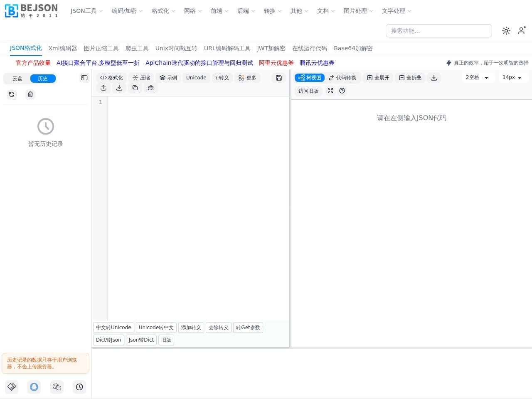This screenshot has height=399, width=532.
Task: Click 全折叠 collapse all button
Action: click(x=410, y=78)
